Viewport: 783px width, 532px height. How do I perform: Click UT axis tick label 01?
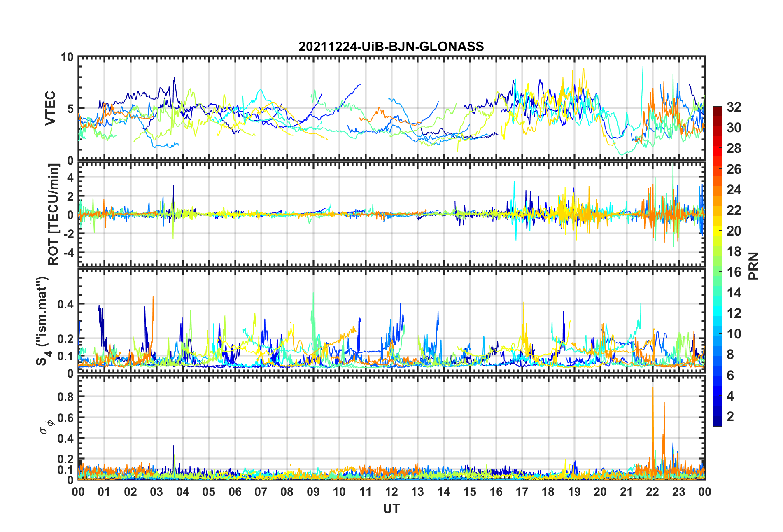[104, 492]
